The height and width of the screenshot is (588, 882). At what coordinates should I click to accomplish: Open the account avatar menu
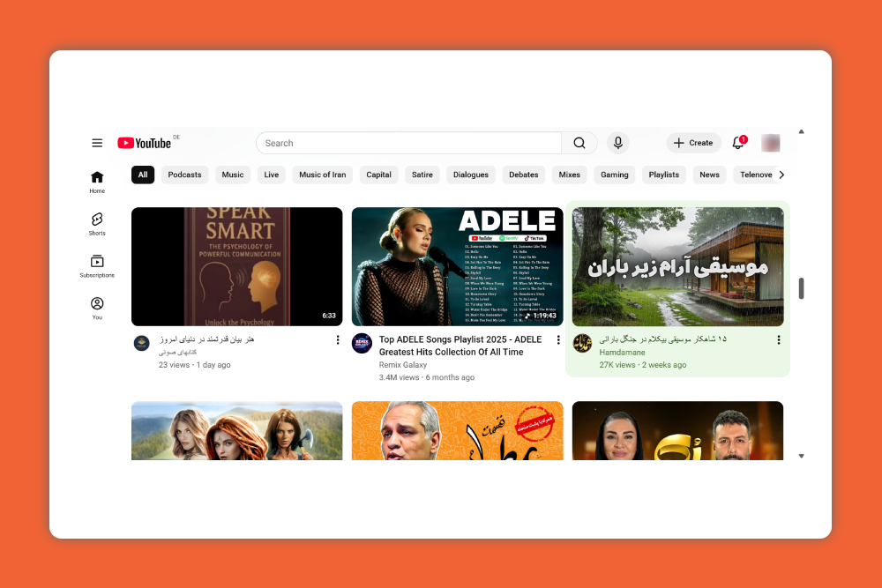[771, 143]
